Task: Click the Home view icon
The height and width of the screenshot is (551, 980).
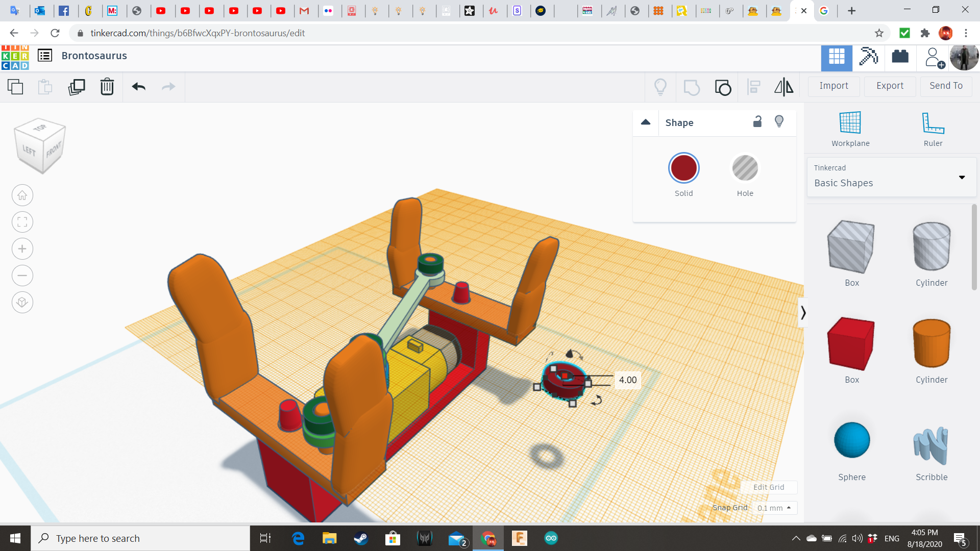Action: coord(22,195)
